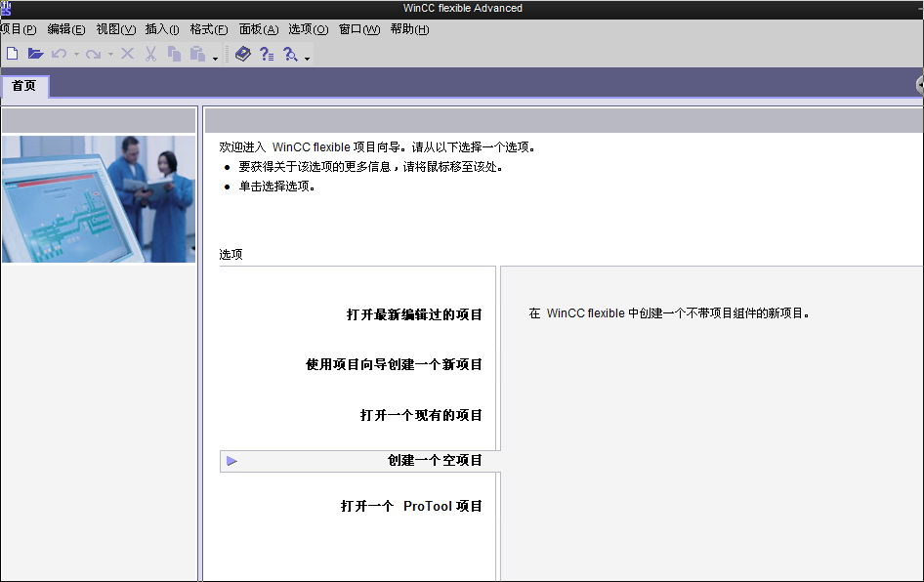Image resolution: width=924 pixels, height=582 pixels.
Task: Select 打开一个 ProTool 项目
Action: coord(411,506)
